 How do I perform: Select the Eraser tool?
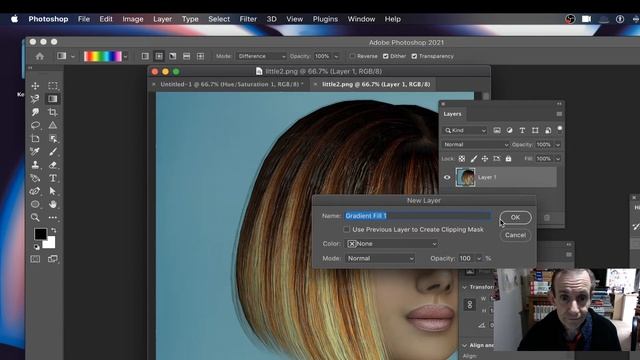tap(53, 165)
